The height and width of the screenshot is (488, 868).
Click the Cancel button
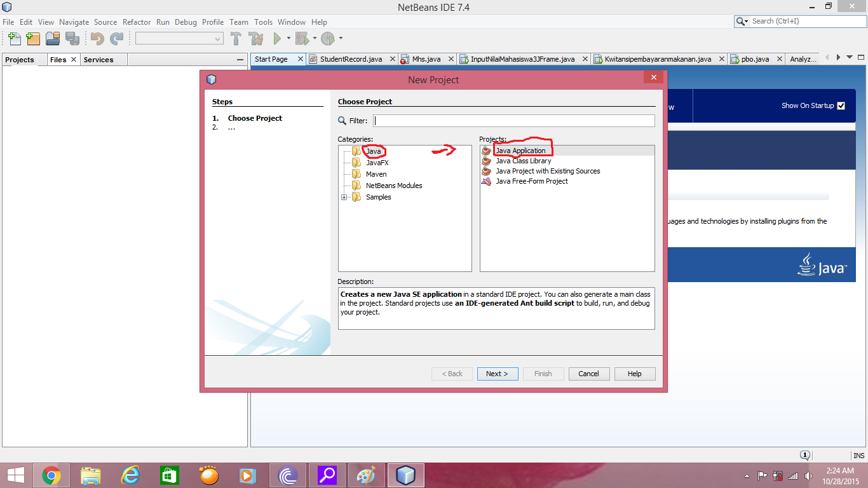589,374
